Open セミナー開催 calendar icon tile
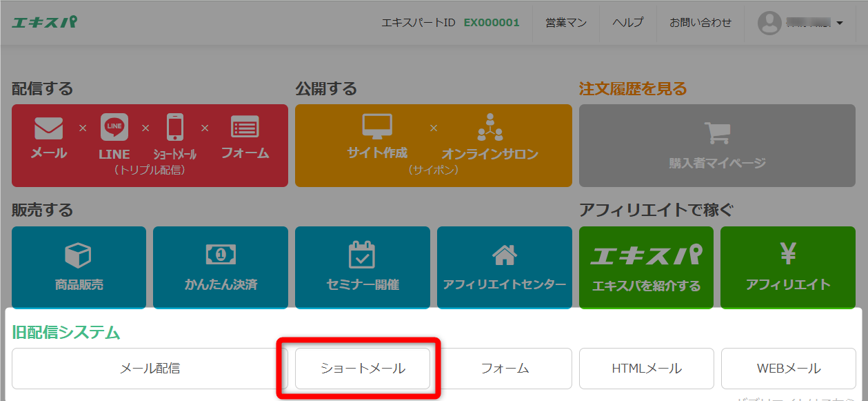The height and width of the screenshot is (401, 868). coord(363,268)
